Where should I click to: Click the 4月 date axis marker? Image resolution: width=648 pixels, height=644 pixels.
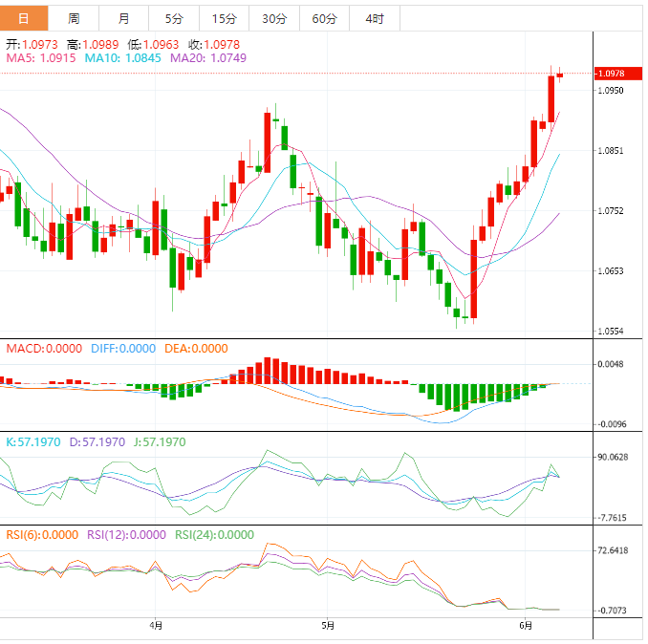[x=156, y=626]
